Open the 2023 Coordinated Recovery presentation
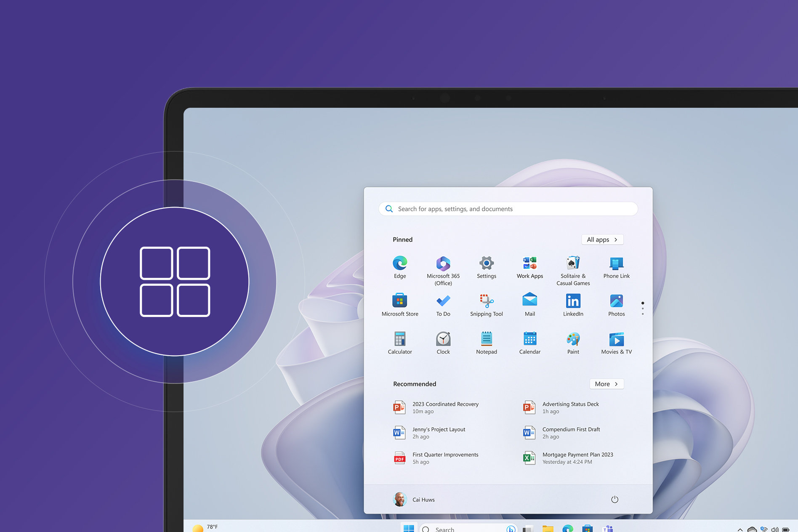Image resolution: width=798 pixels, height=532 pixels. tap(445, 407)
